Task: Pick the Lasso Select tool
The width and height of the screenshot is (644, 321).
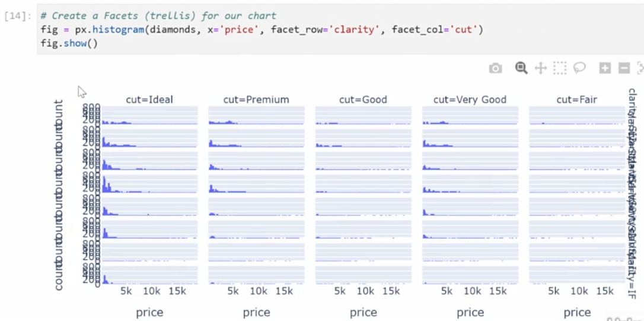Action: pos(579,68)
